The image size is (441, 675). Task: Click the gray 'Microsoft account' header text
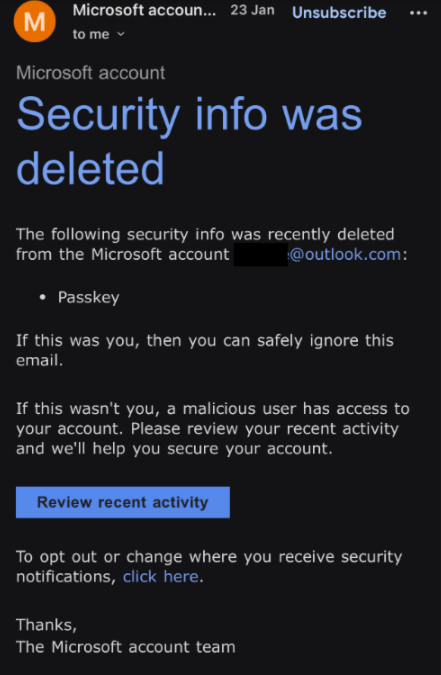[90, 73]
